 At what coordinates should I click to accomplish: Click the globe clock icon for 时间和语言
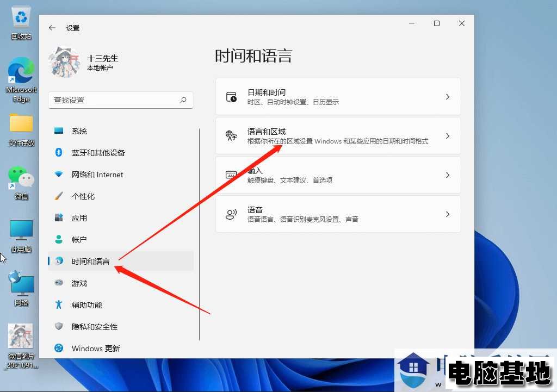(x=59, y=261)
